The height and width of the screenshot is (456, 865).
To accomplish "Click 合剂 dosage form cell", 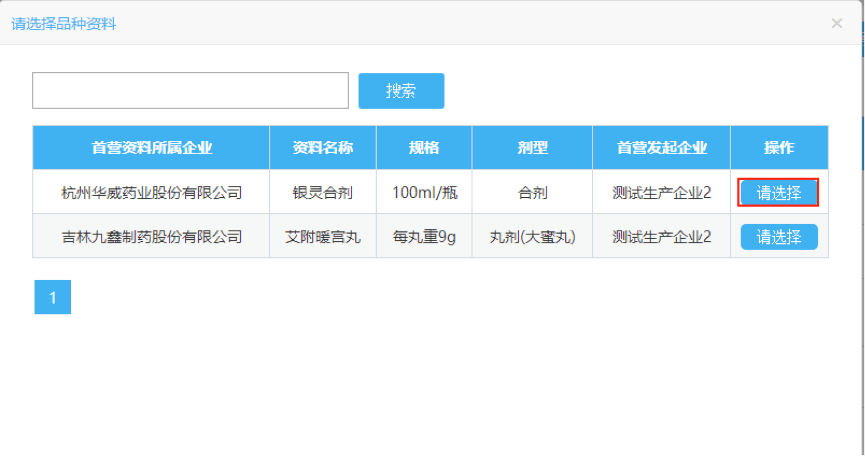I will click(x=532, y=192).
